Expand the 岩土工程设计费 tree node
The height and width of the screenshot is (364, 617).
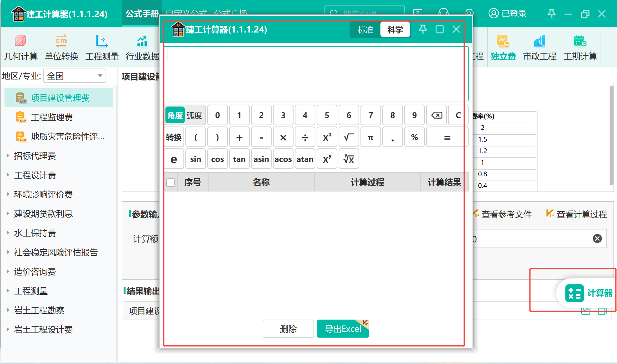click(8, 330)
